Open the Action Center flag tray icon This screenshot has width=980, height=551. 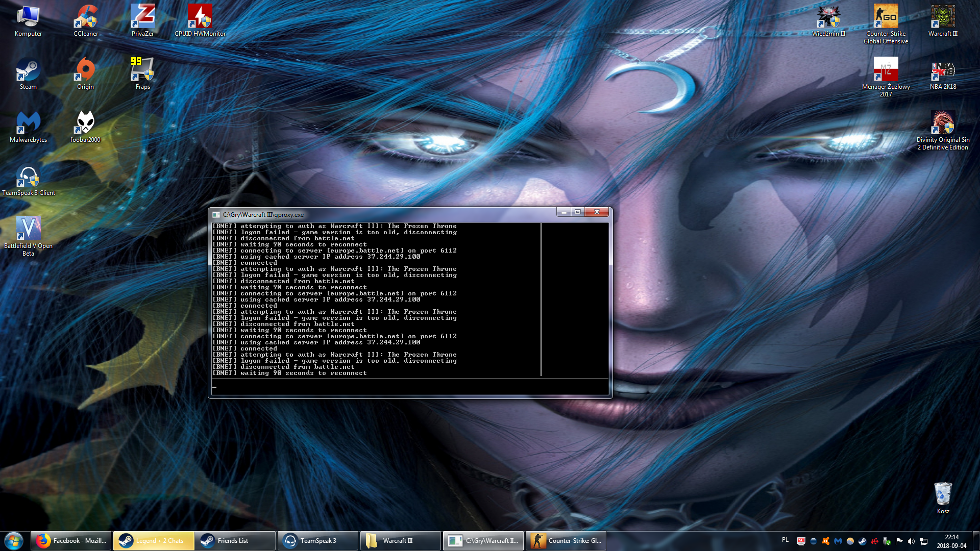click(x=899, y=541)
